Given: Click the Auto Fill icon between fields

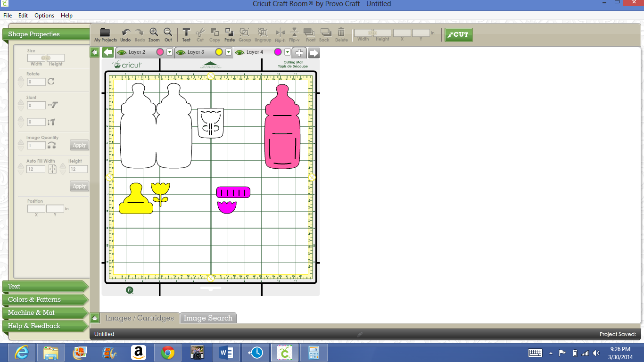Looking at the screenshot, I should 52,168.
